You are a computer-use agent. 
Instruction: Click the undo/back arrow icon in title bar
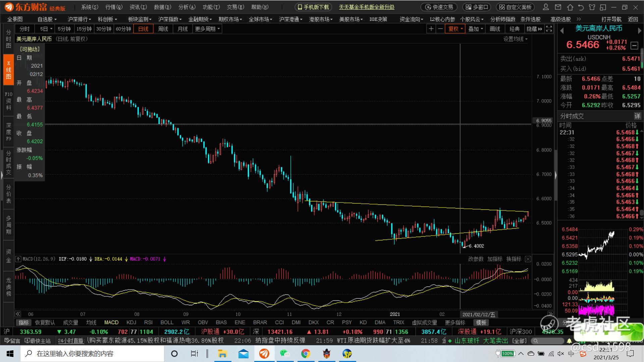(581, 7)
